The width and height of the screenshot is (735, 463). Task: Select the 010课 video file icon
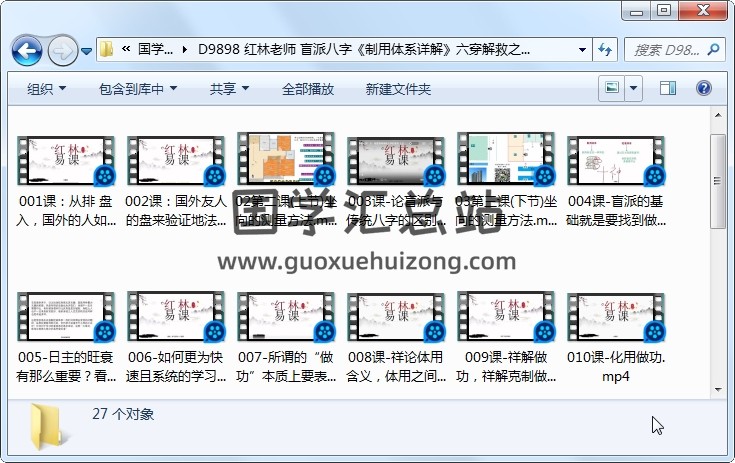(616, 316)
